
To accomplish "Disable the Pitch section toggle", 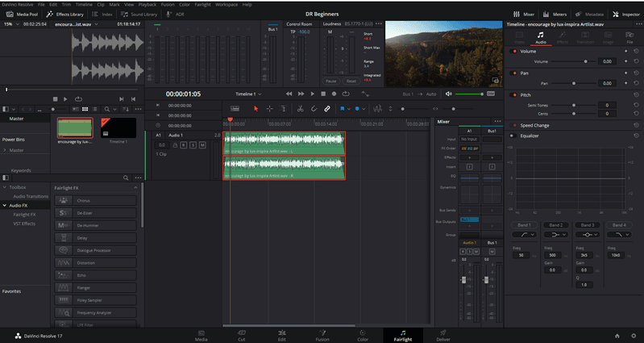I will pos(513,95).
